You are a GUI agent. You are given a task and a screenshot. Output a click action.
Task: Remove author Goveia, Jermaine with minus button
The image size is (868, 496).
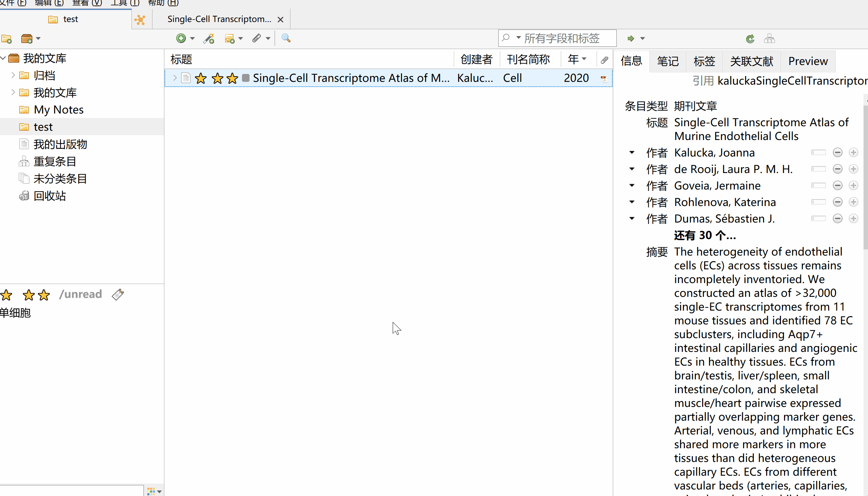[x=838, y=185]
